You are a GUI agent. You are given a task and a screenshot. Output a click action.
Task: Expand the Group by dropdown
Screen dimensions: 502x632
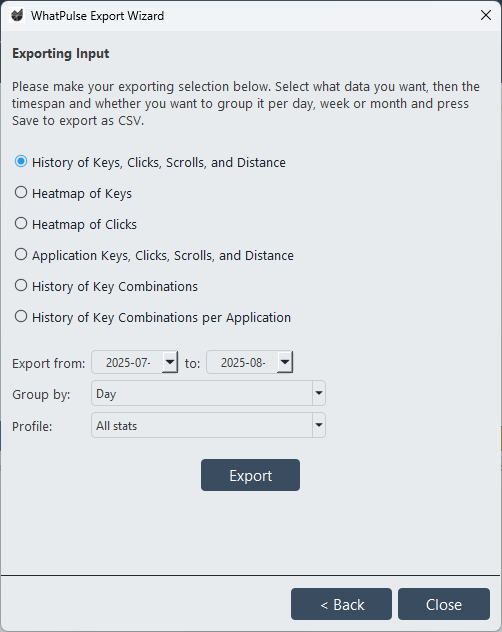tap(319, 393)
